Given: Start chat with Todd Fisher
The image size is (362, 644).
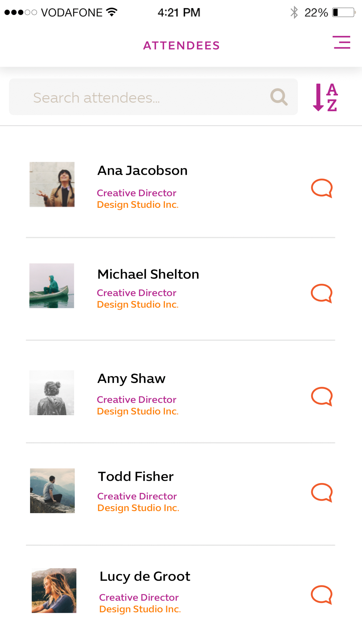Looking at the screenshot, I should click(x=322, y=492).
